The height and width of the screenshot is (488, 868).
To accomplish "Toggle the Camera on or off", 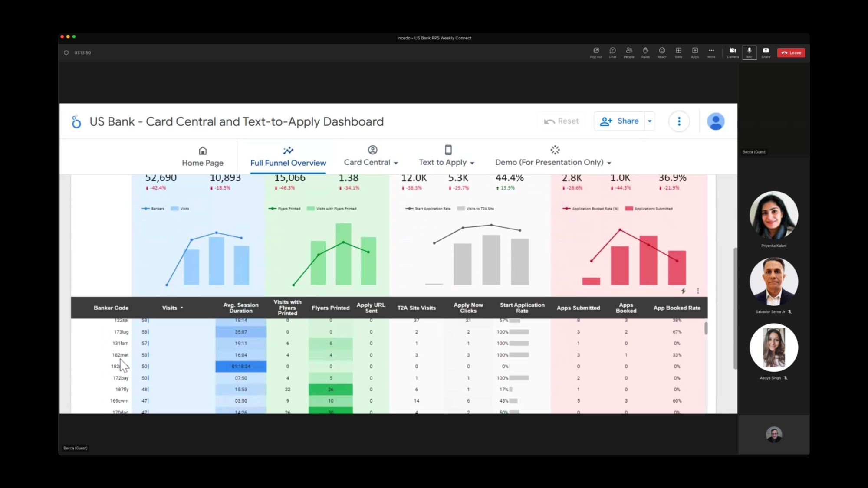I will (x=733, y=52).
